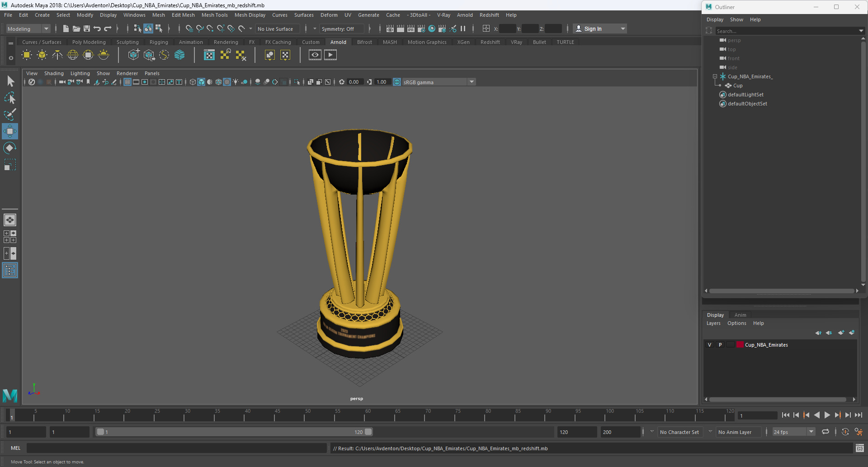868x467 pixels.
Task: Open the No Character Set dropdown arrow
Action: (x=651, y=432)
